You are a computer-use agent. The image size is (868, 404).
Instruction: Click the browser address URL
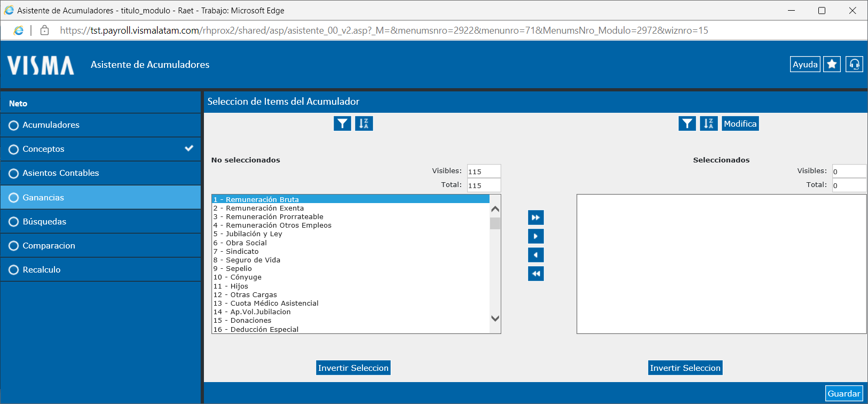click(x=384, y=30)
